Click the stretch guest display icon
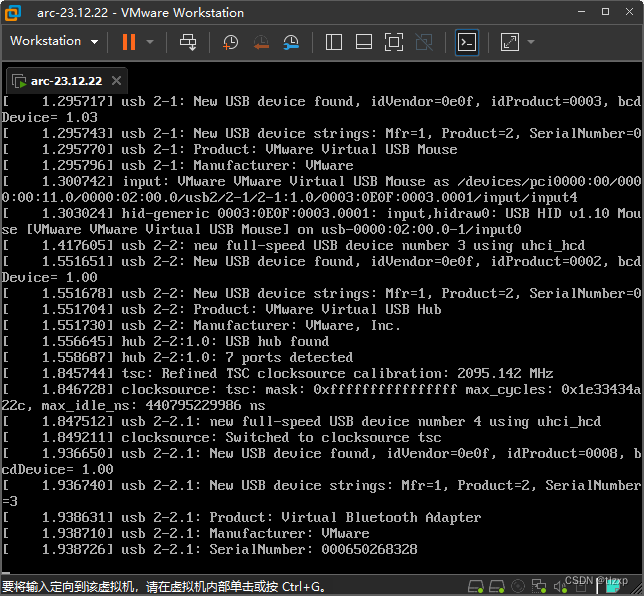Screen dimensions: 644x596 tap(510, 42)
